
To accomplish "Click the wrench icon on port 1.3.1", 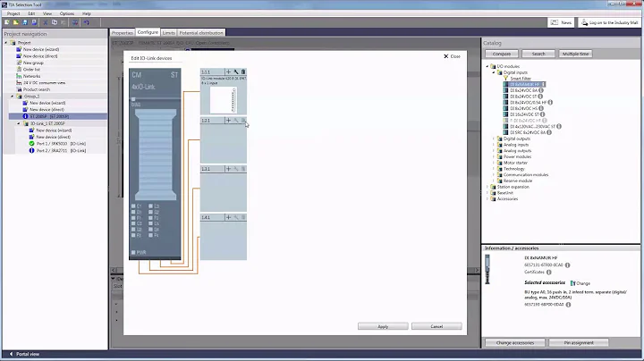I will tap(236, 169).
